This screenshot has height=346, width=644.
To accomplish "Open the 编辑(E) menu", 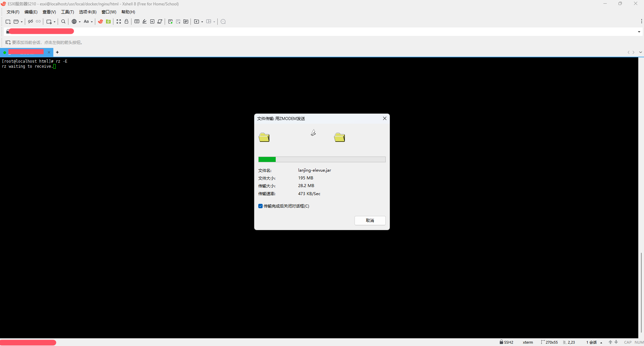I will point(31,12).
